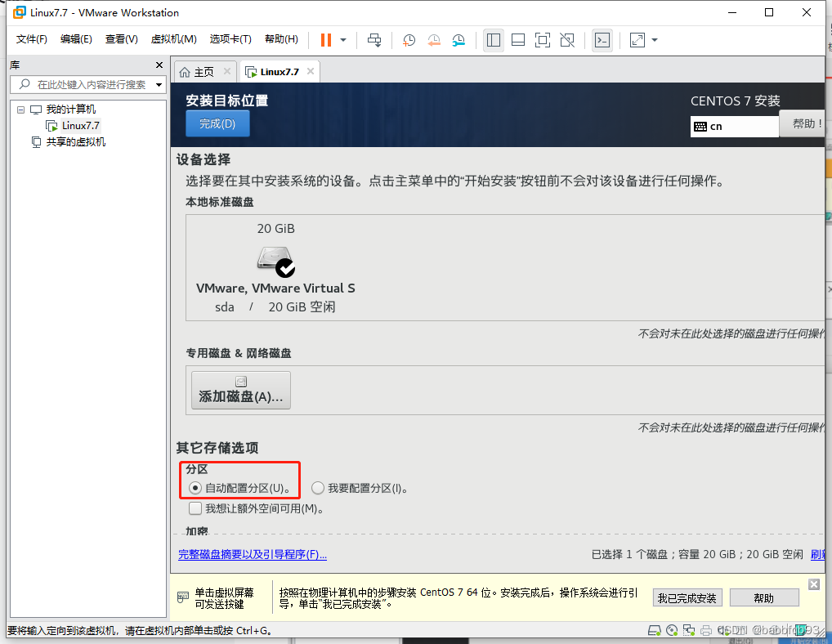Image resolution: width=832 pixels, height=644 pixels.
Task: Toggle the thumbnail bar view icon
Action: point(518,40)
